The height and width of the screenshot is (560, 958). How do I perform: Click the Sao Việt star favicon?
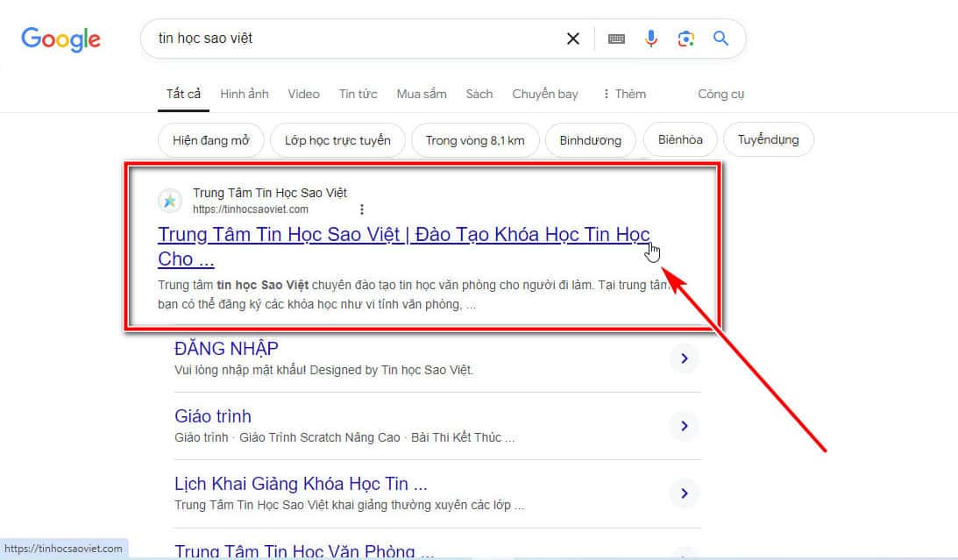(x=170, y=201)
